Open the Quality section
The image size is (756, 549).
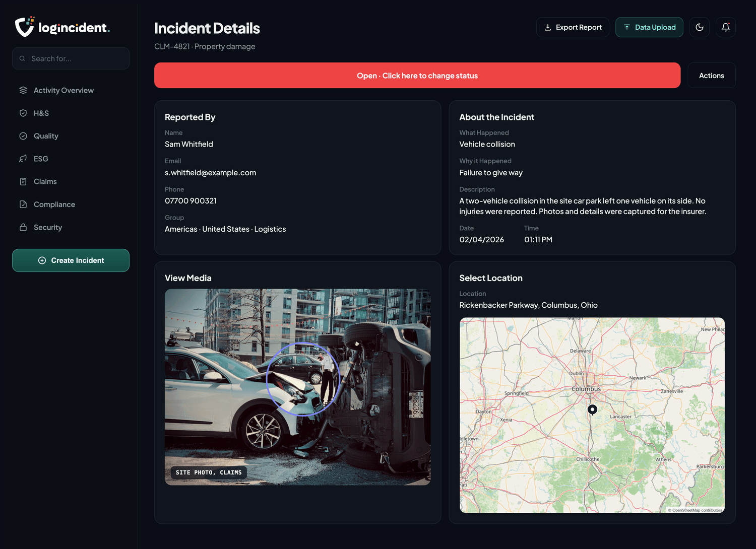pyautogui.click(x=71, y=136)
